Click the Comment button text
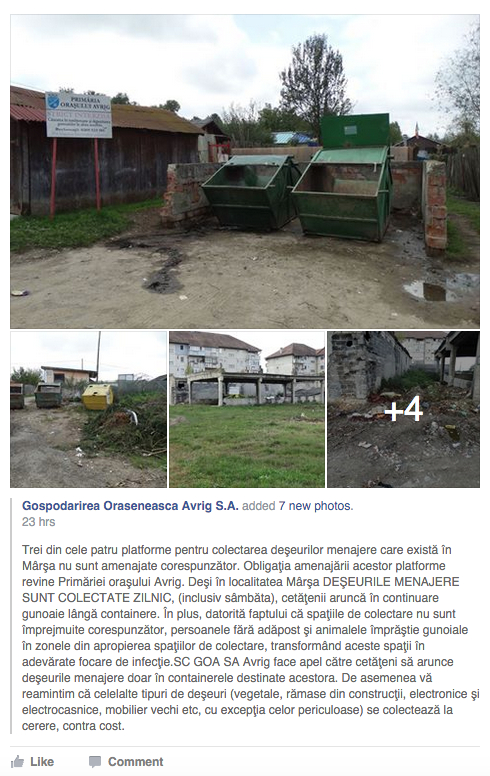This screenshot has height=776, width=490. point(136,762)
